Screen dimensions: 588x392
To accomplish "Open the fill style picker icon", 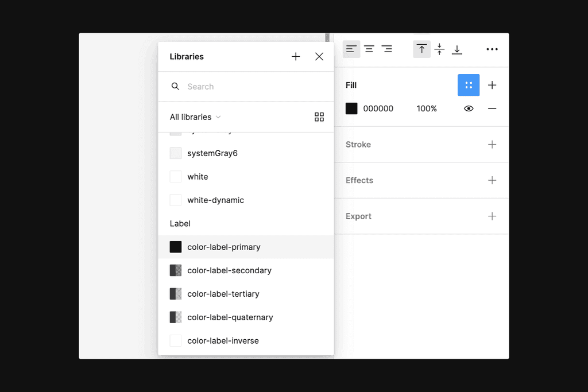I will tap(469, 84).
